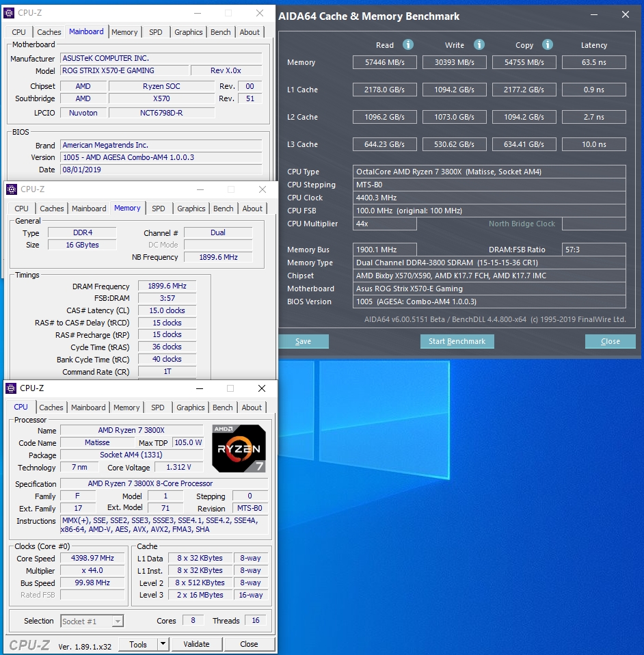Click the Memory Read value 57446 MB/s
The image size is (644, 655).
(x=385, y=62)
